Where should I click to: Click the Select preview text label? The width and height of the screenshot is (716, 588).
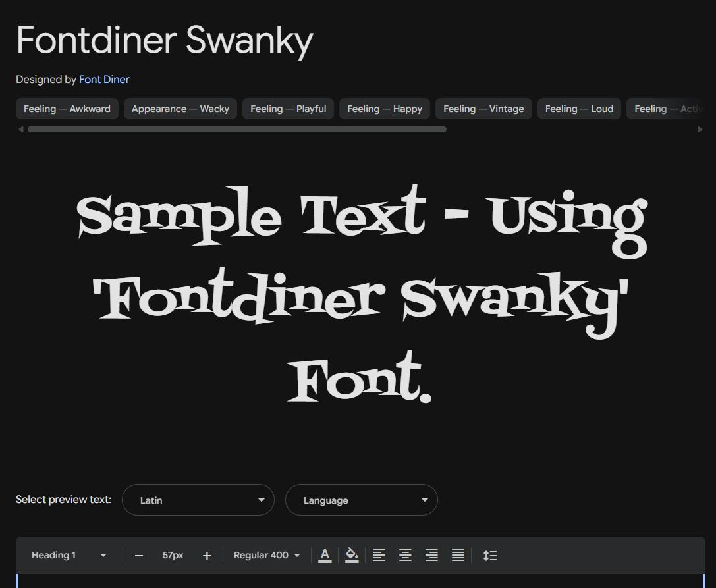[x=63, y=499]
